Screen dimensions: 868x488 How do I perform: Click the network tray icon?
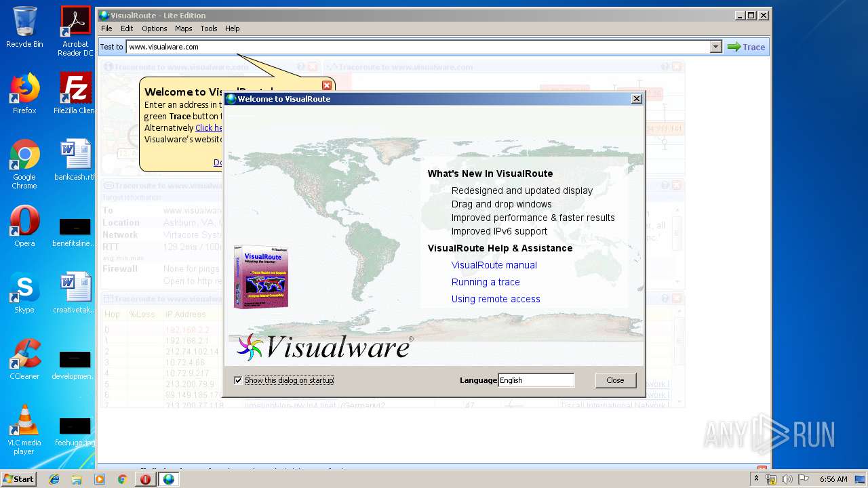click(771, 479)
